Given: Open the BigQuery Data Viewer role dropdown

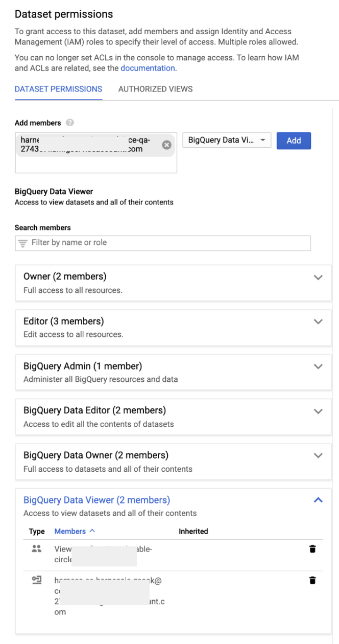Looking at the screenshot, I should click(227, 141).
